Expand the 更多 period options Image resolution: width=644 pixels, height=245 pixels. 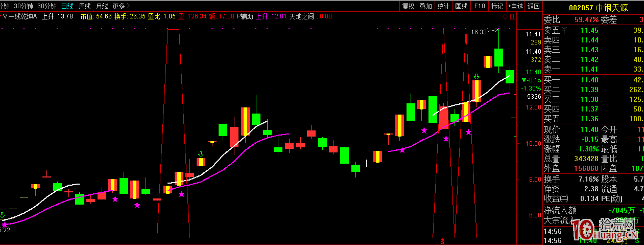(121, 6)
